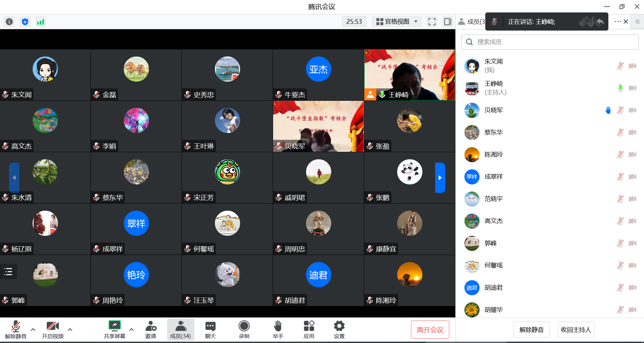Click the 收回主持人 button
The height and width of the screenshot is (343, 644).
click(576, 330)
